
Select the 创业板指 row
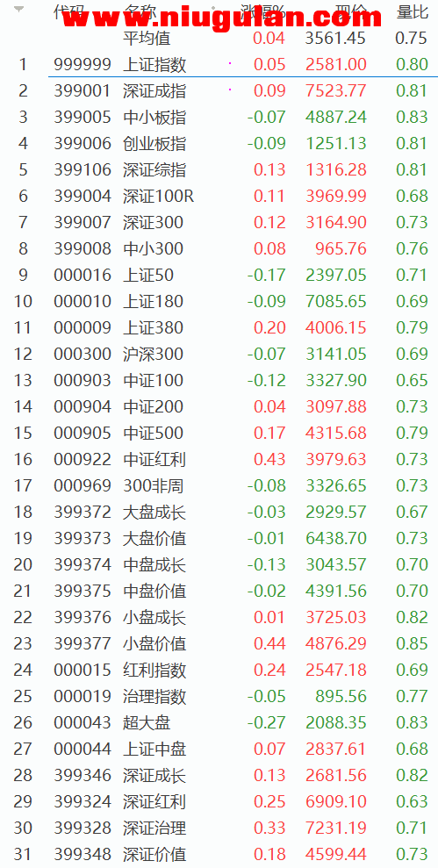tap(219, 143)
